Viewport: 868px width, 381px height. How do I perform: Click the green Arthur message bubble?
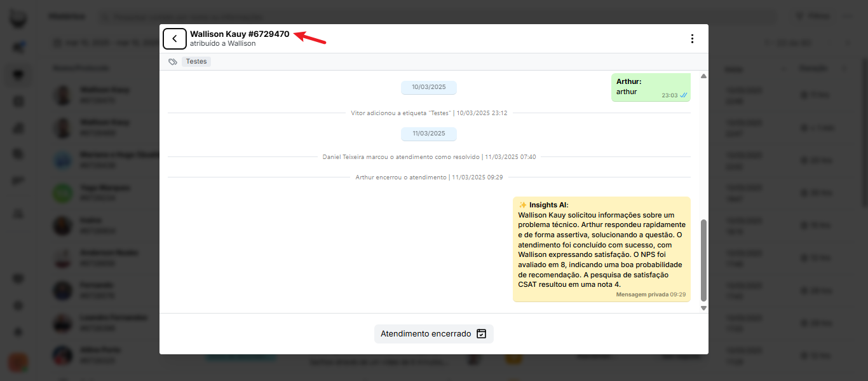pyautogui.click(x=651, y=87)
